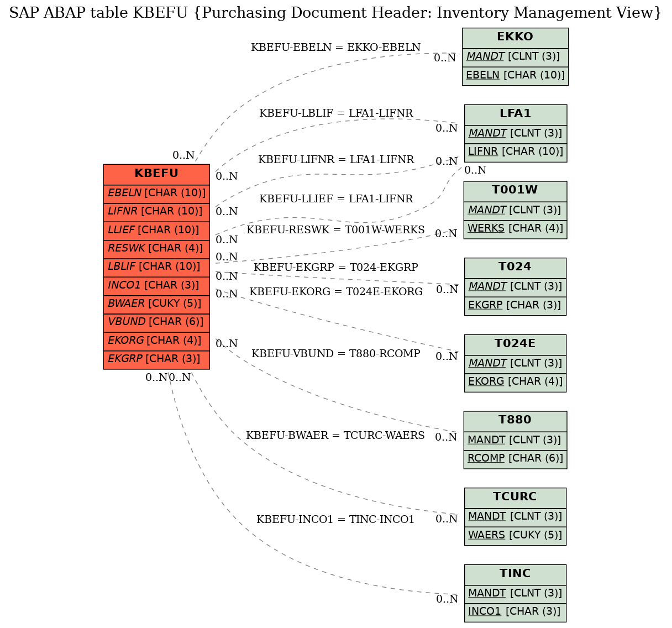This screenshot has height=628, width=672.
Task: Open the TINC table header
Action: point(515,574)
